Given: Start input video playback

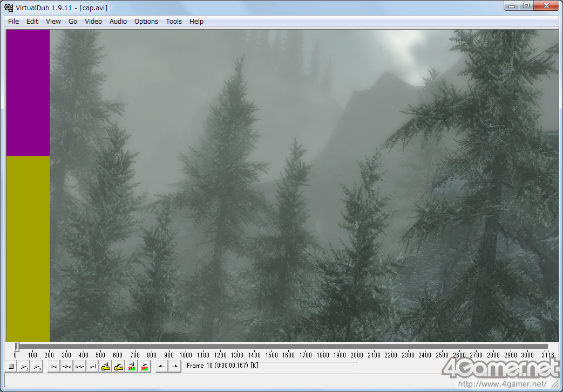Looking at the screenshot, I should pos(24,367).
